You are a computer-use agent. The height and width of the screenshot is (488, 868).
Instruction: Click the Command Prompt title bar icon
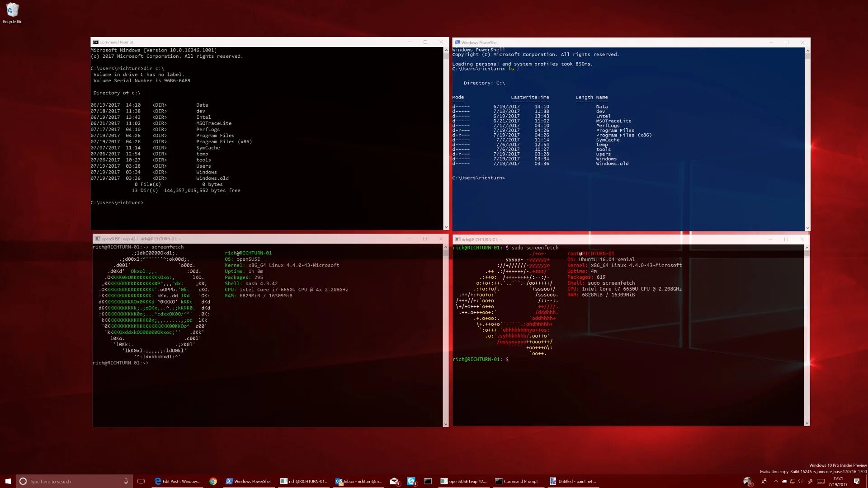coord(95,42)
